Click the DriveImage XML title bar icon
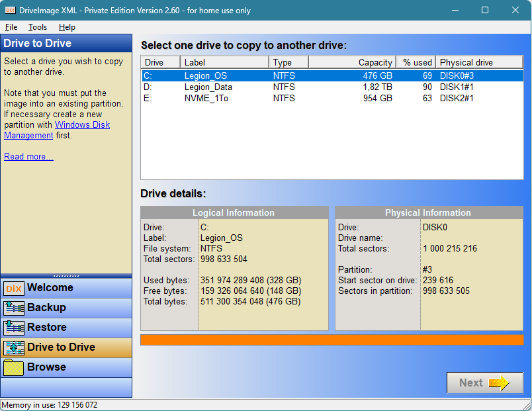 (x=9, y=10)
